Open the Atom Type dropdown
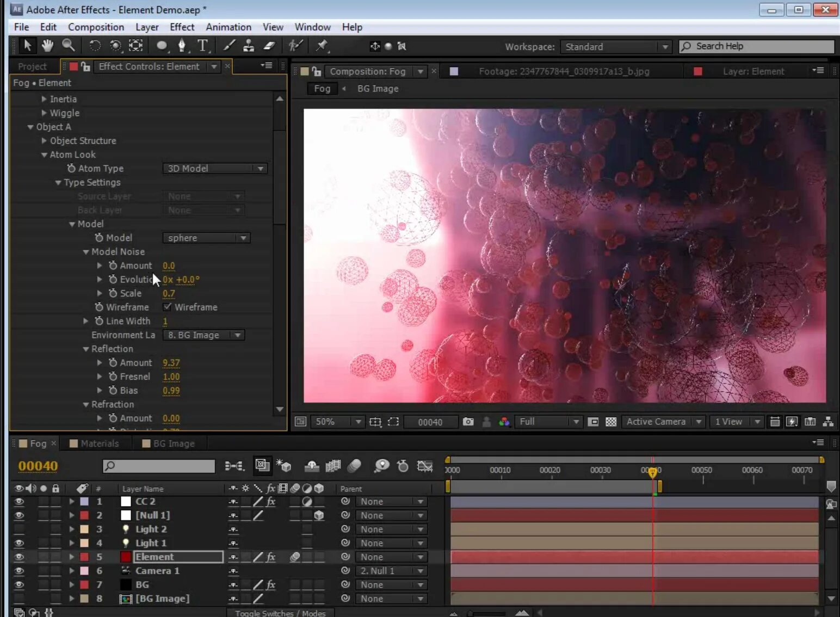The width and height of the screenshot is (840, 617). pos(215,169)
